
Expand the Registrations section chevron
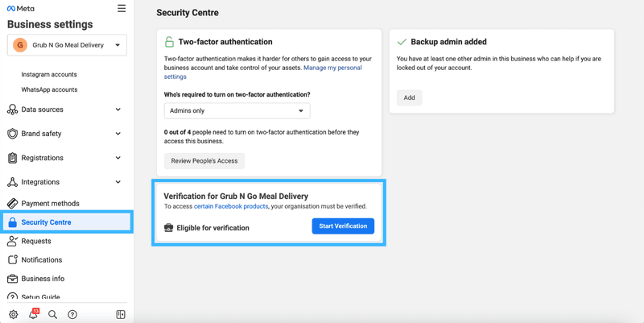coord(118,158)
